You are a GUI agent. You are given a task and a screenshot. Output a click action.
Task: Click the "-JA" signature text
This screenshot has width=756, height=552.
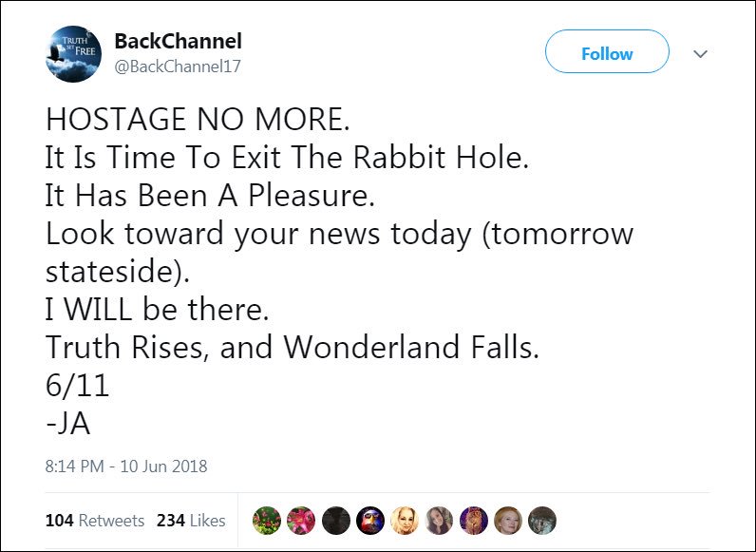coord(67,423)
